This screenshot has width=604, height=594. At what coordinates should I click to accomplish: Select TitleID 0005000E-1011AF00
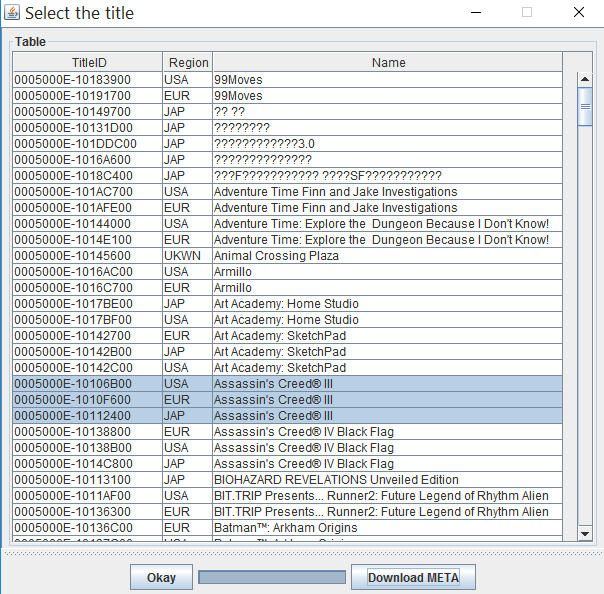(x=88, y=495)
